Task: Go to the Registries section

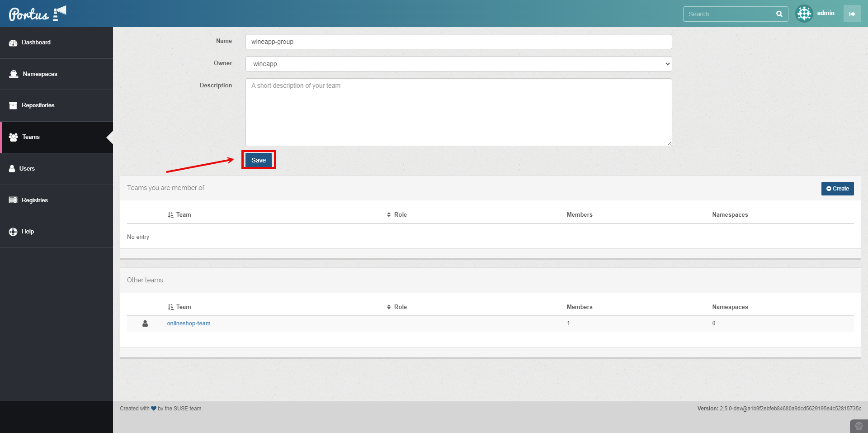Action: tap(34, 200)
